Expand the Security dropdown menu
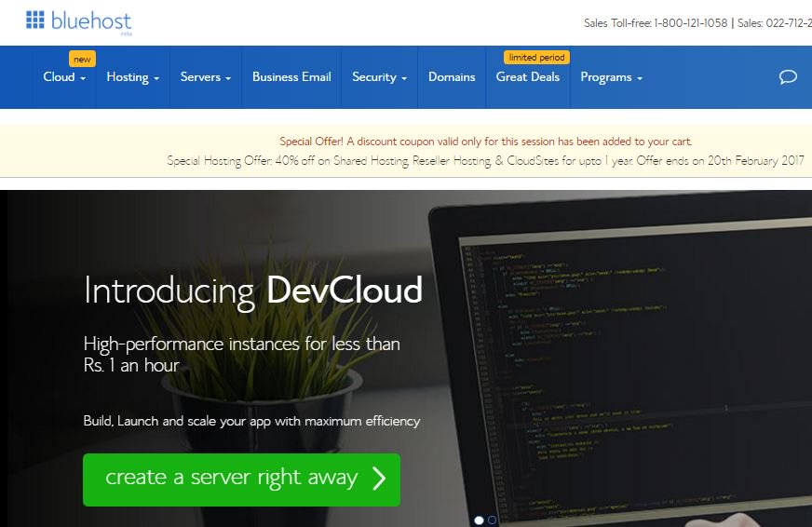 click(x=379, y=77)
